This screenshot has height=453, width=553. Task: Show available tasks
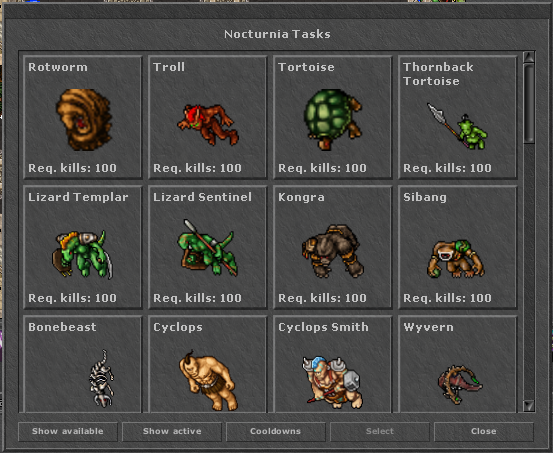(68, 431)
